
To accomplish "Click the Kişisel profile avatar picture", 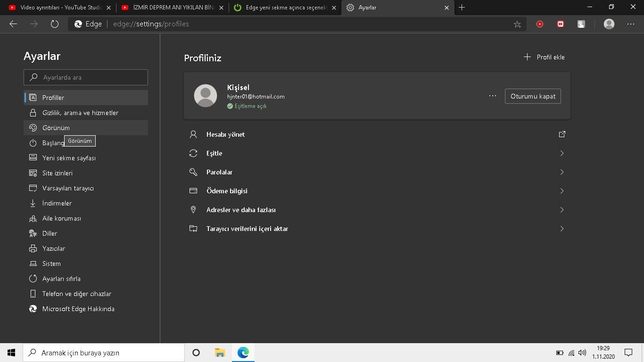I will (x=206, y=96).
